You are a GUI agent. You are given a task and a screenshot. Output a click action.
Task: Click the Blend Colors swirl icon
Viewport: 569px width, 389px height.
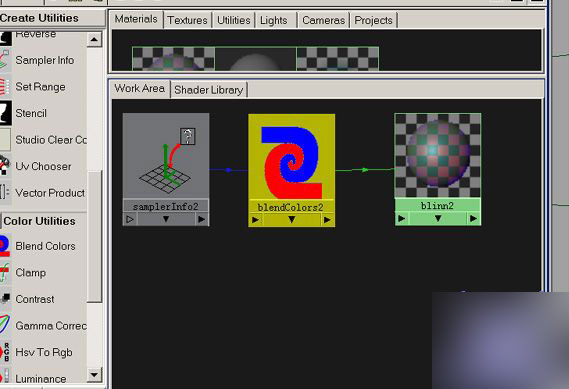tap(5, 246)
